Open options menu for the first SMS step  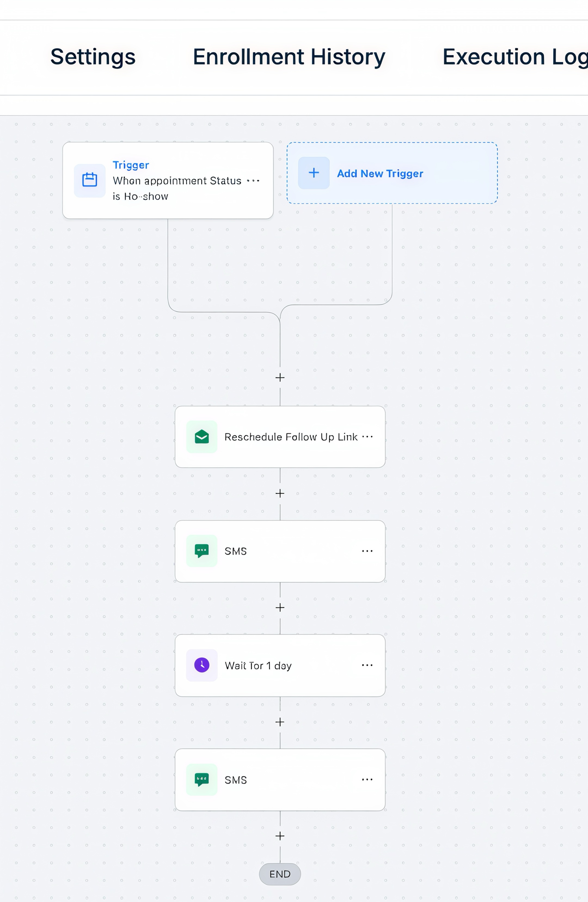367,551
